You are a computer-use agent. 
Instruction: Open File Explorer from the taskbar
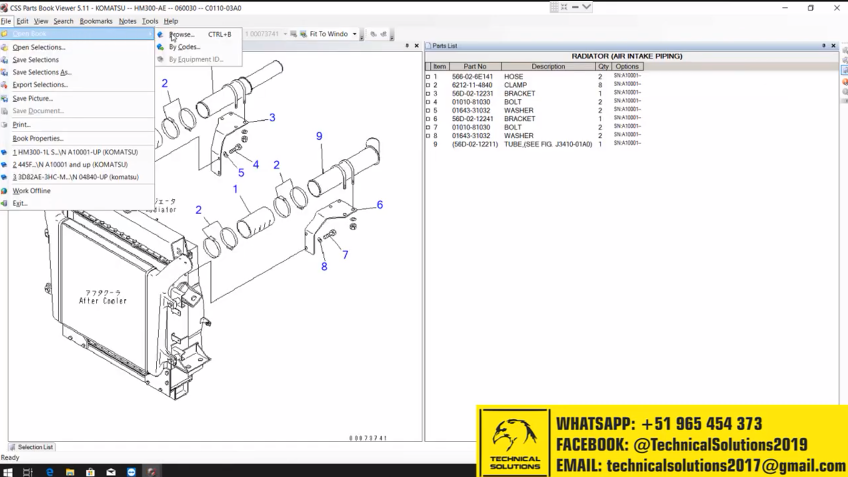pyautogui.click(x=70, y=471)
